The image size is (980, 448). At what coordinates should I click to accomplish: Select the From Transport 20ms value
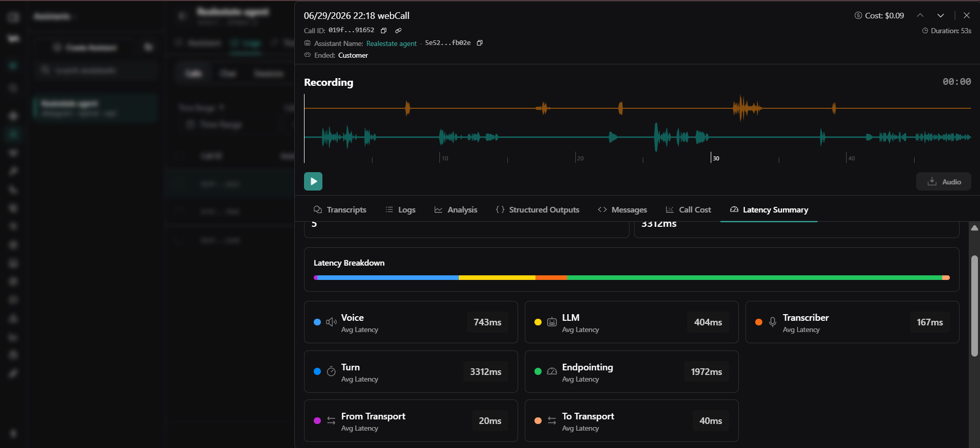tap(490, 421)
